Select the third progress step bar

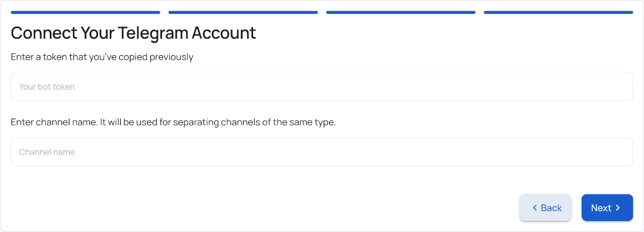click(x=401, y=12)
